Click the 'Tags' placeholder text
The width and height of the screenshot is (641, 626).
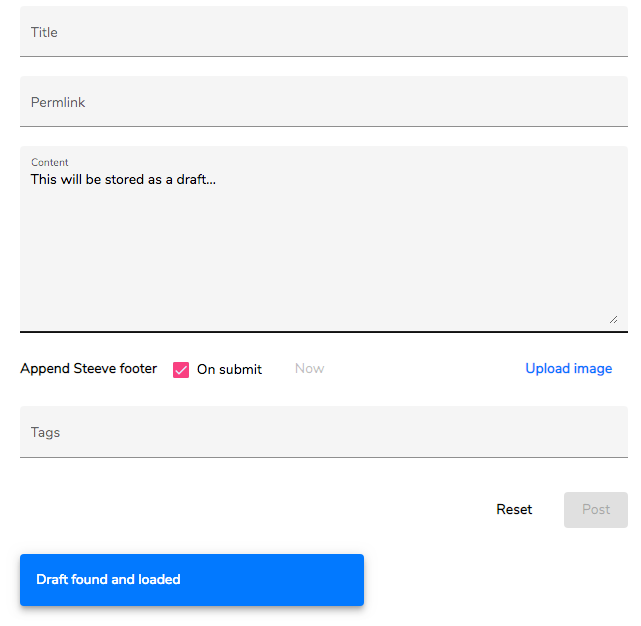point(45,432)
